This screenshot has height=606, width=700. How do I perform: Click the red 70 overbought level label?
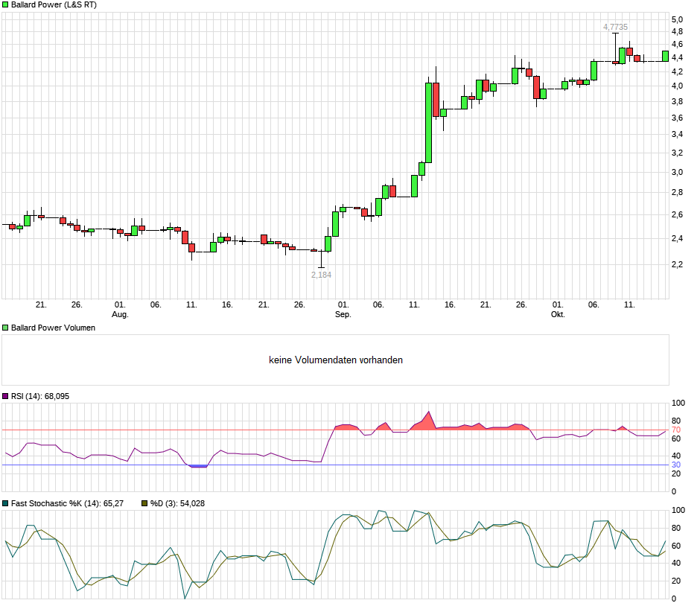point(676,430)
